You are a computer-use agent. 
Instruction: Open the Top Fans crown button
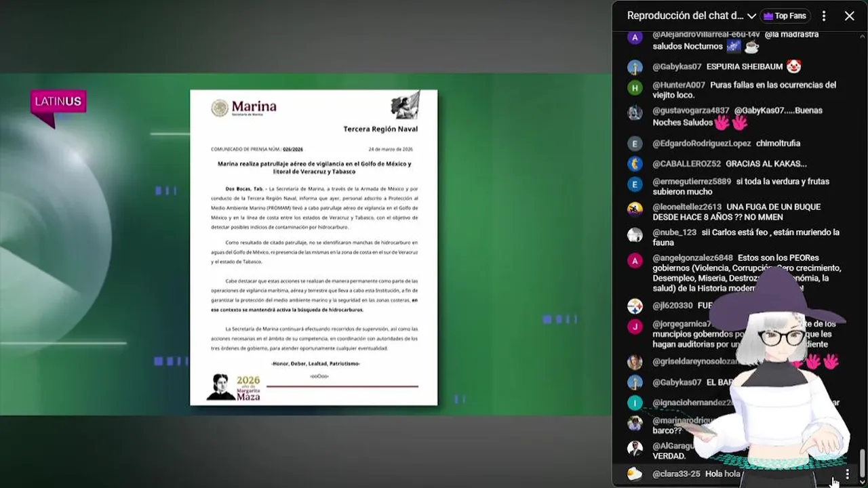[785, 16]
